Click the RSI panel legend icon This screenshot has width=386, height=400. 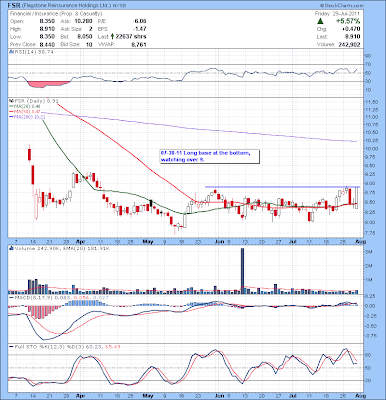pos(11,52)
